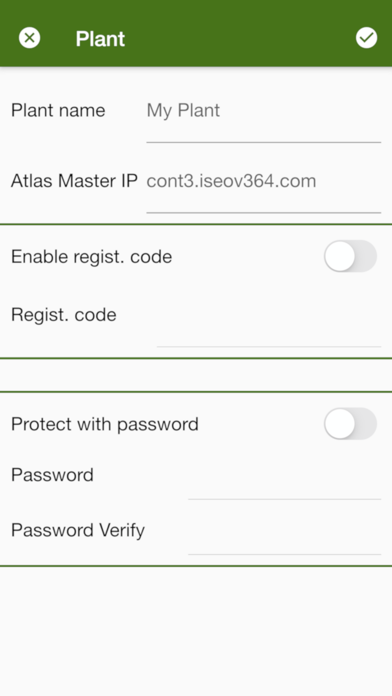Confirm plant settings with the checkmark icon
The width and height of the screenshot is (392, 696).
pos(366,38)
